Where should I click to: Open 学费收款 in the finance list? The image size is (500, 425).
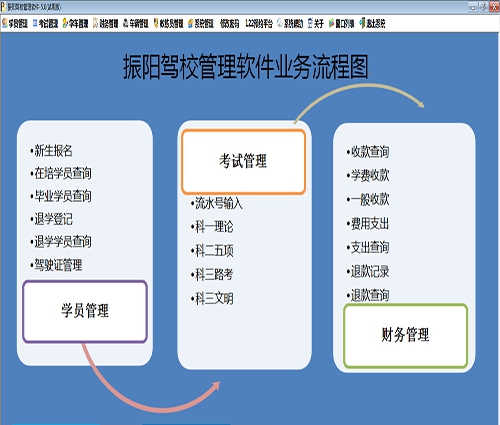(370, 176)
